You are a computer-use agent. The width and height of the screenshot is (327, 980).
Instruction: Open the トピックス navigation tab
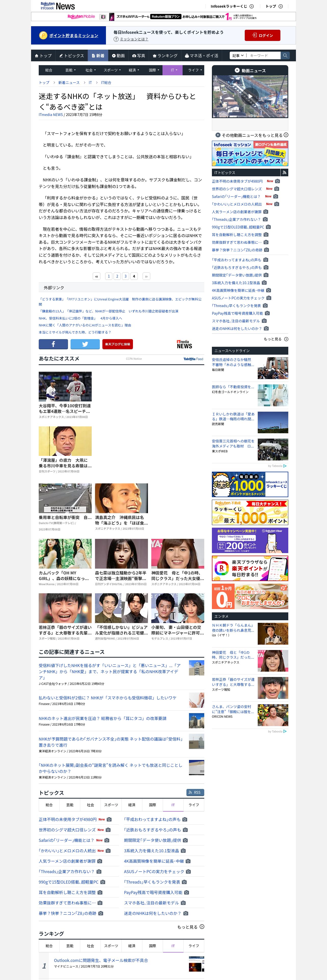click(72, 55)
